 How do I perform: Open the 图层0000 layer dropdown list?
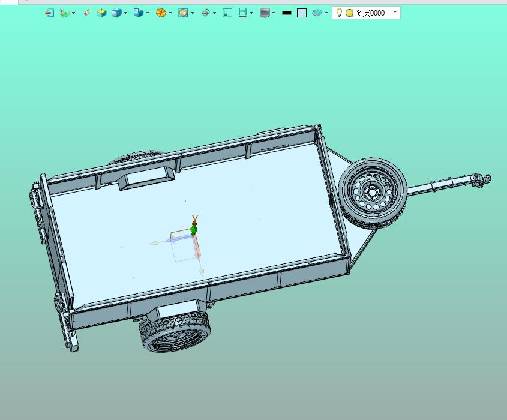pos(395,12)
